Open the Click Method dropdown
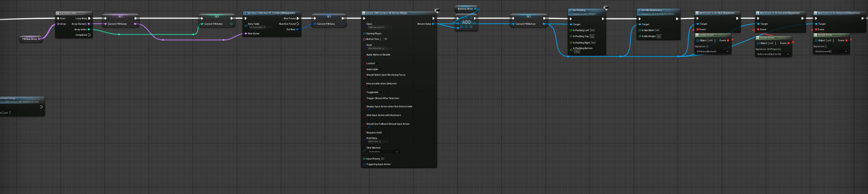The height and width of the screenshot is (194, 868). coord(383,152)
